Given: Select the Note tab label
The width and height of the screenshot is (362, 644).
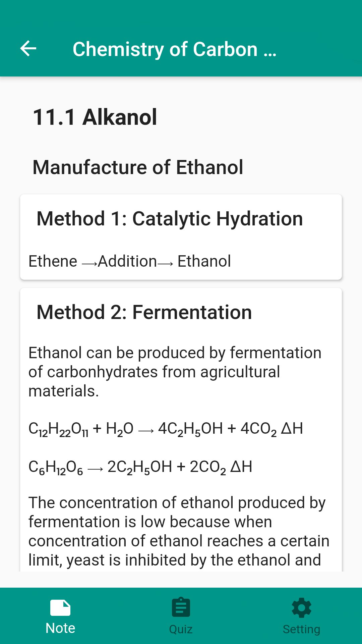Looking at the screenshot, I should [x=60, y=628].
